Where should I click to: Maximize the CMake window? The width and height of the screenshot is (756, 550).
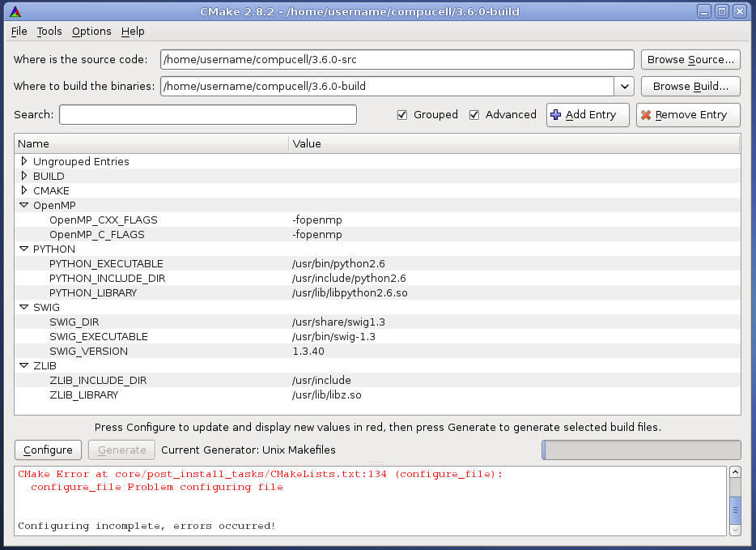(x=722, y=11)
